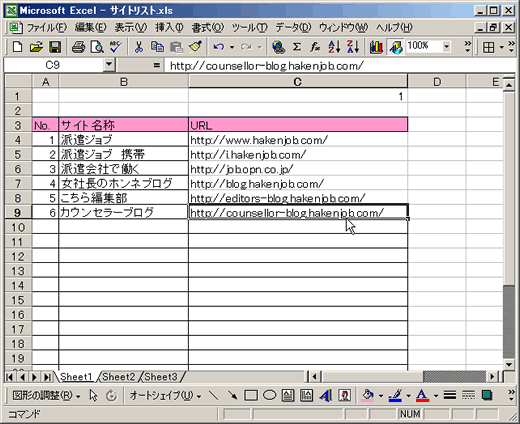This screenshot has width=520, height=424.
Task: Open the Name Box dropdown arrow
Action: pos(109,65)
